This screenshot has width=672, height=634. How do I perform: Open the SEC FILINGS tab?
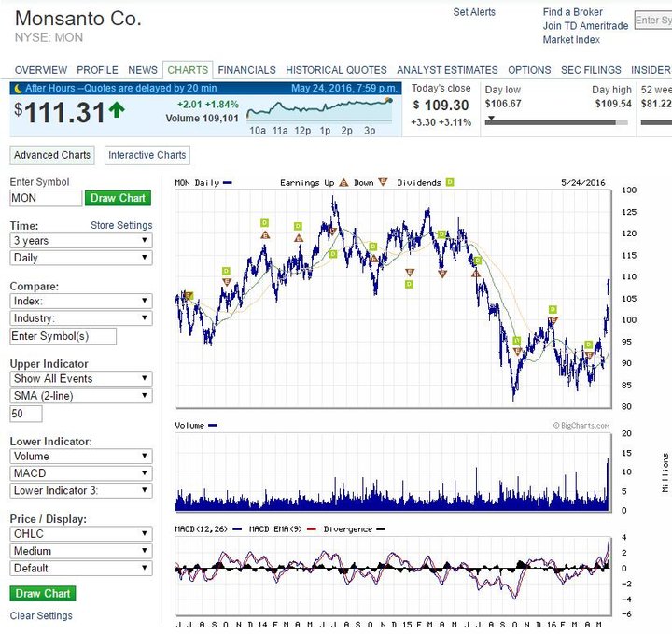(x=591, y=70)
